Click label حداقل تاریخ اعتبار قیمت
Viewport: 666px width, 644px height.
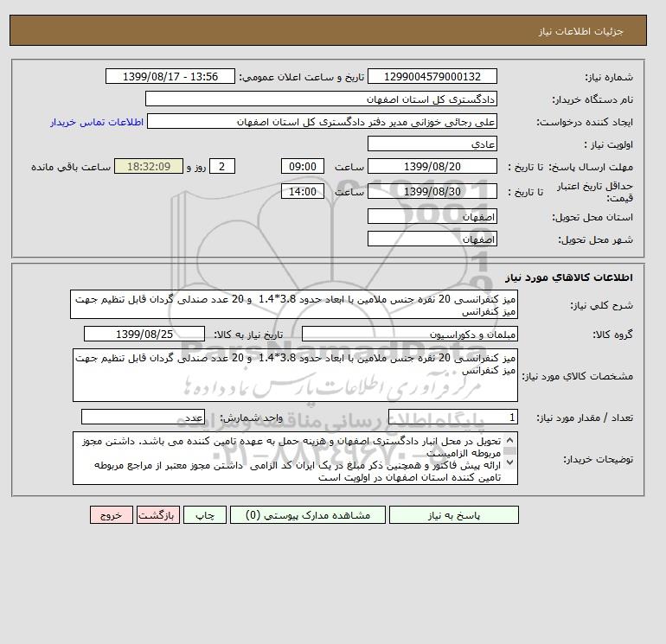click(595, 192)
